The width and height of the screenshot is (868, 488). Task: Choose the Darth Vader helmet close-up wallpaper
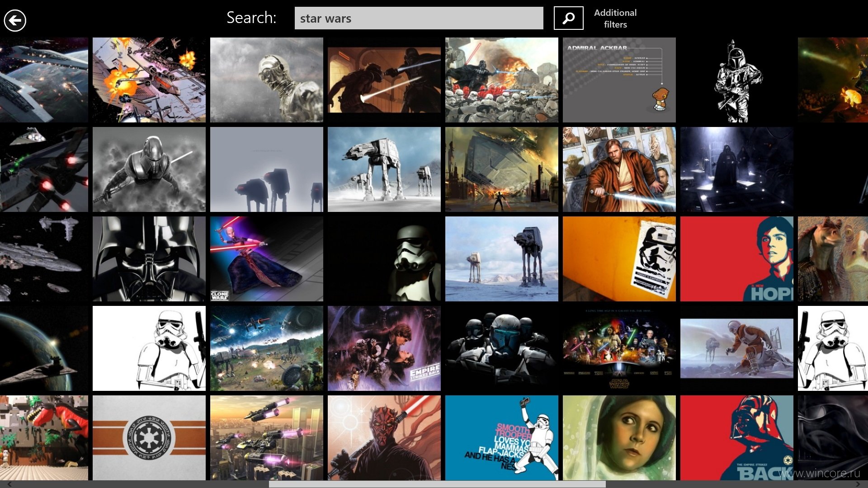[x=149, y=259]
